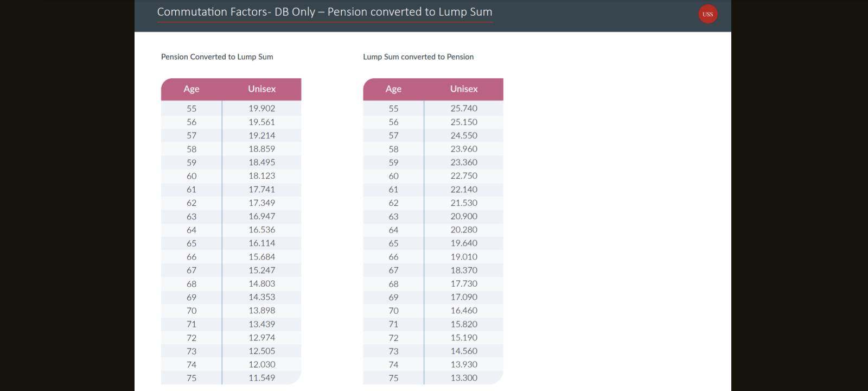Select the value 18.859
The width and height of the screenshot is (868, 391).
point(262,149)
